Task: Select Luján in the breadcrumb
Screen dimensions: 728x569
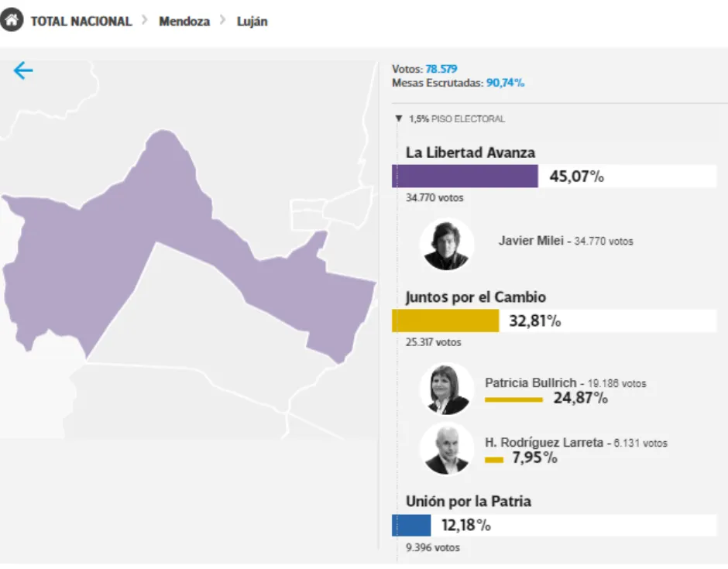Action: click(x=252, y=22)
